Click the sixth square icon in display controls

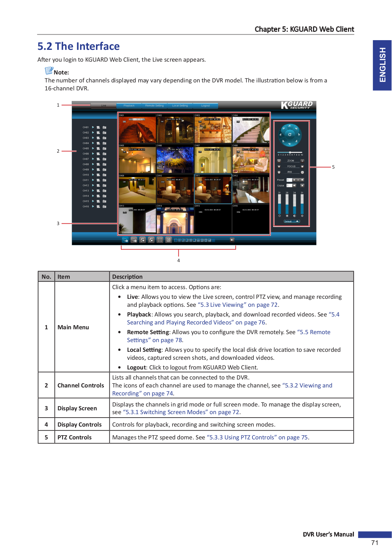pos(169,240)
